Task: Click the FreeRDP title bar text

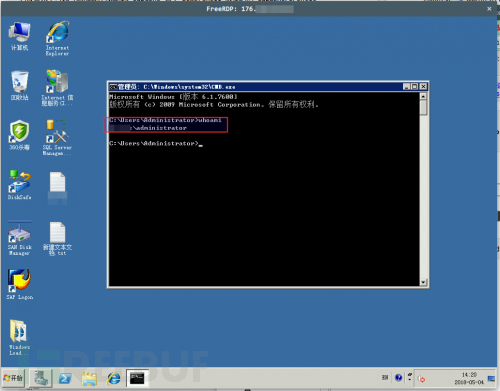Action: pos(249,9)
